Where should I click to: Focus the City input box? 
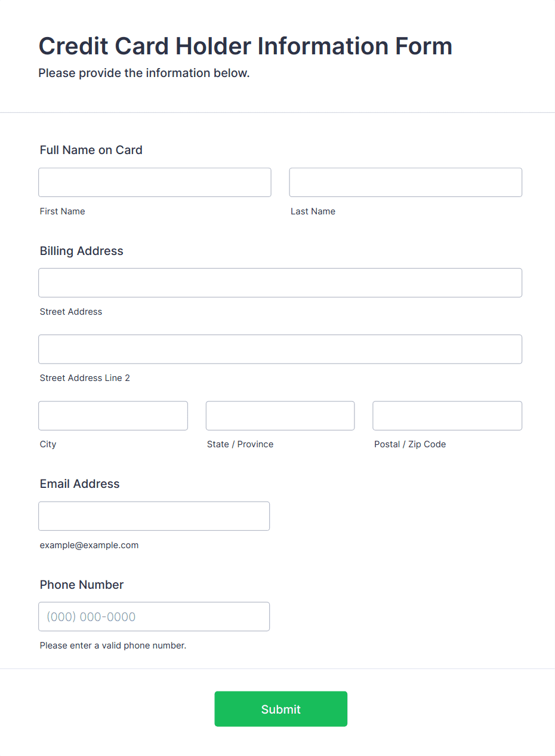[113, 416]
